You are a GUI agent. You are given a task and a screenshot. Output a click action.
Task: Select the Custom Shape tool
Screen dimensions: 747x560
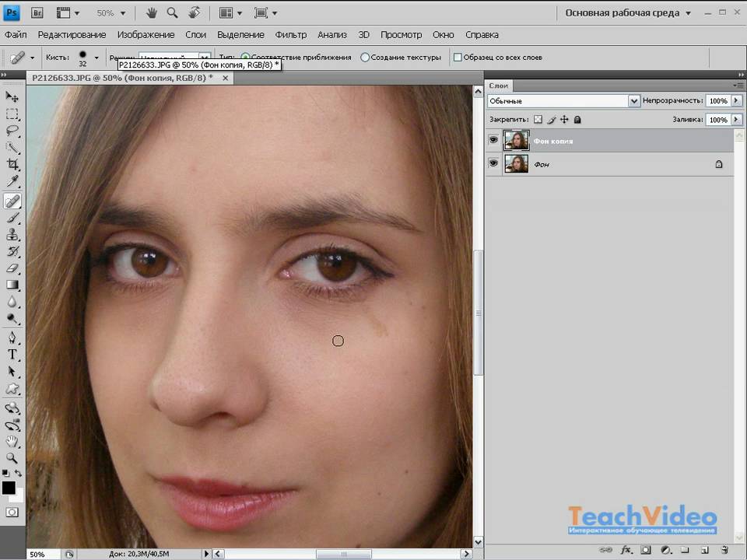click(x=12, y=389)
